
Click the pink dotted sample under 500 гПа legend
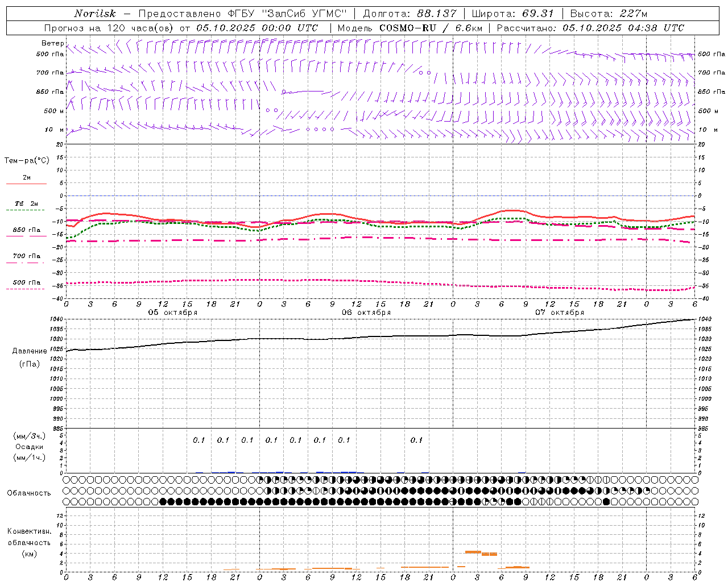[x=25, y=289]
